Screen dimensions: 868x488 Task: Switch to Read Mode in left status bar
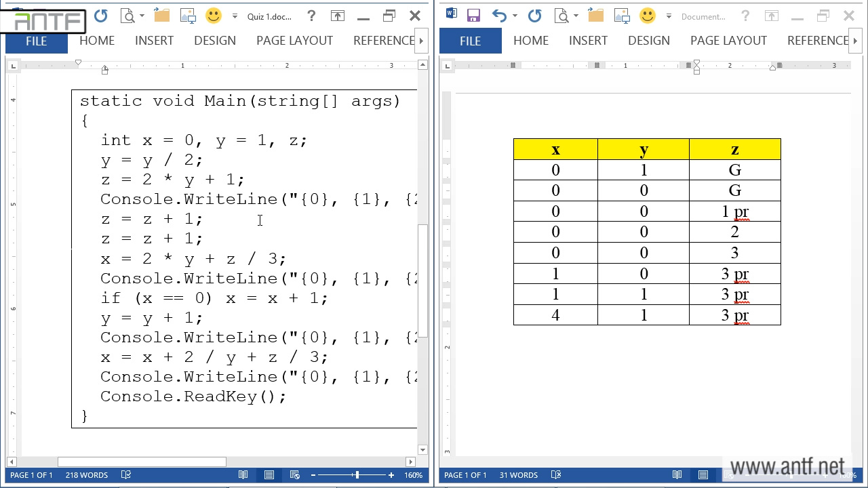tap(243, 475)
